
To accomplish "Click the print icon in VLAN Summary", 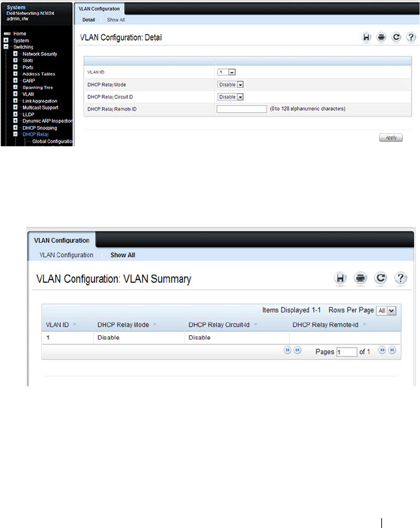I will pos(360,278).
